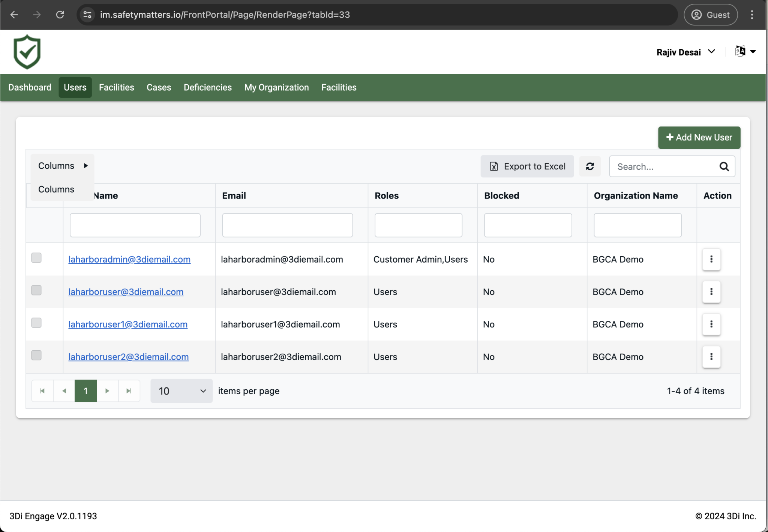Click Export to Excel button
The height and width of the screenshot is (532, 768).
(x=527, y=166)
